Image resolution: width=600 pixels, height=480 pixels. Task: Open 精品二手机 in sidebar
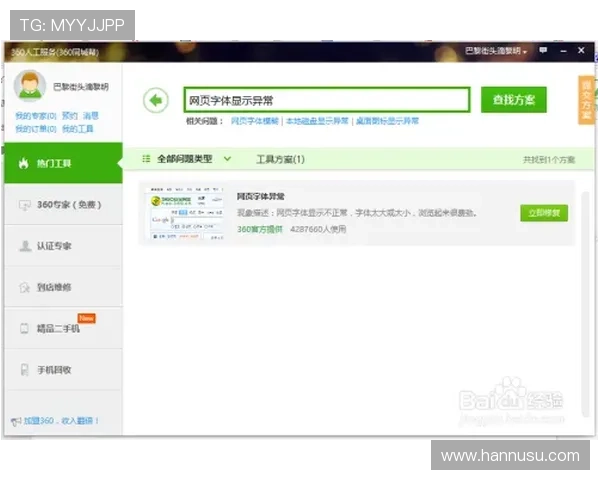point(64,328)
